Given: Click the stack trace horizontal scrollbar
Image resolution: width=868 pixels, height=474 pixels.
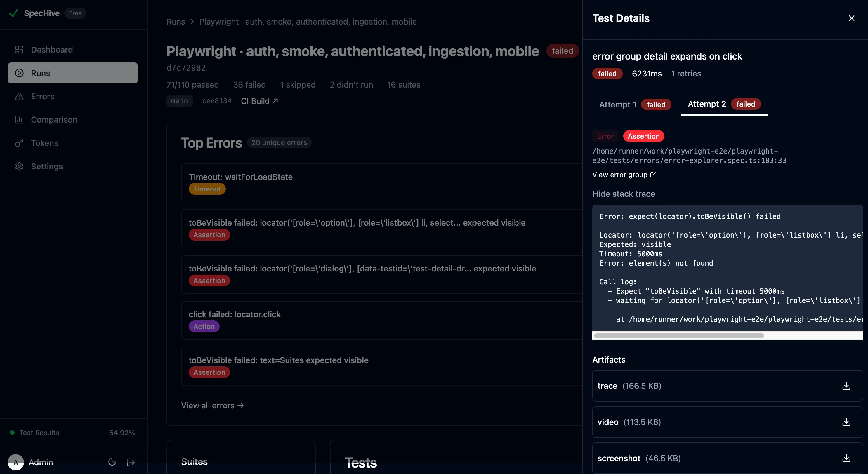Looking at the screenshot, I should (679, 335).
